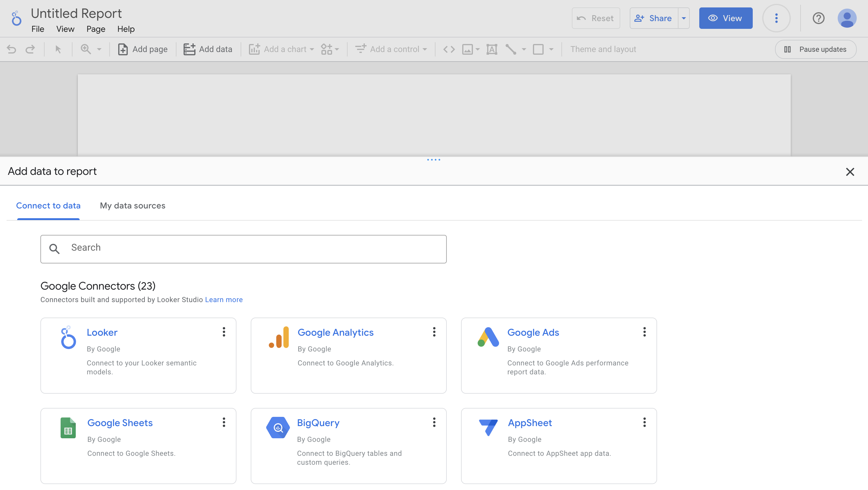The image size is (868, 490).
Task: Click the embed URL code icon
Action: point(449,49)
